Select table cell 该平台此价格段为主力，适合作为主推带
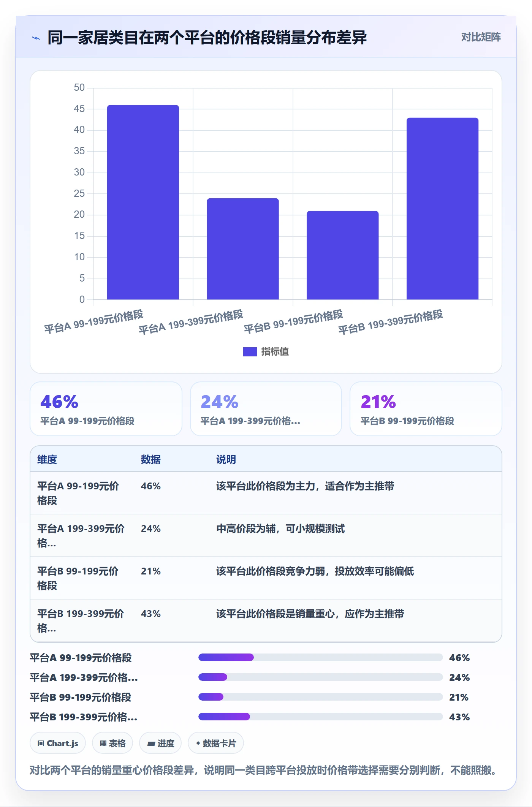The width and height of the screenshot is (532, 807). pyautogui.click(x=305, y=486)
